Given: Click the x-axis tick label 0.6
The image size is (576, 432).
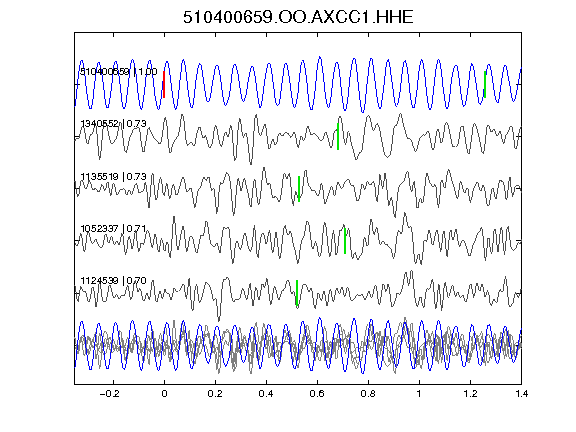Looking at the screenshot, I should point(317,394).
